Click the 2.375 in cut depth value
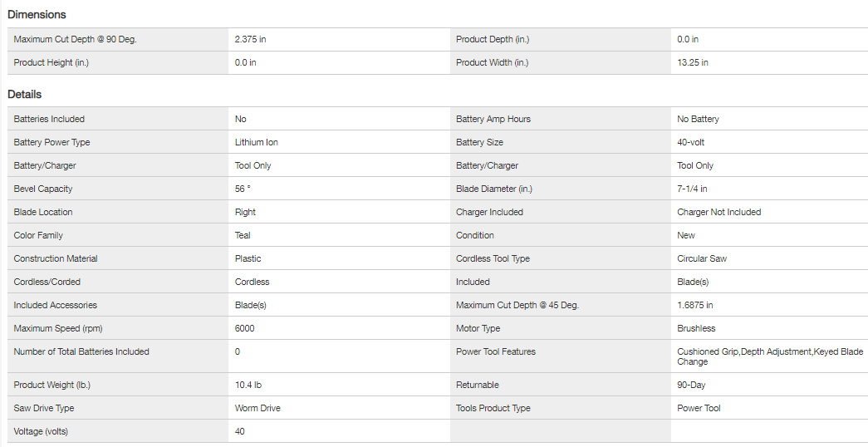 pyautogui.click(x=250, y=40)
